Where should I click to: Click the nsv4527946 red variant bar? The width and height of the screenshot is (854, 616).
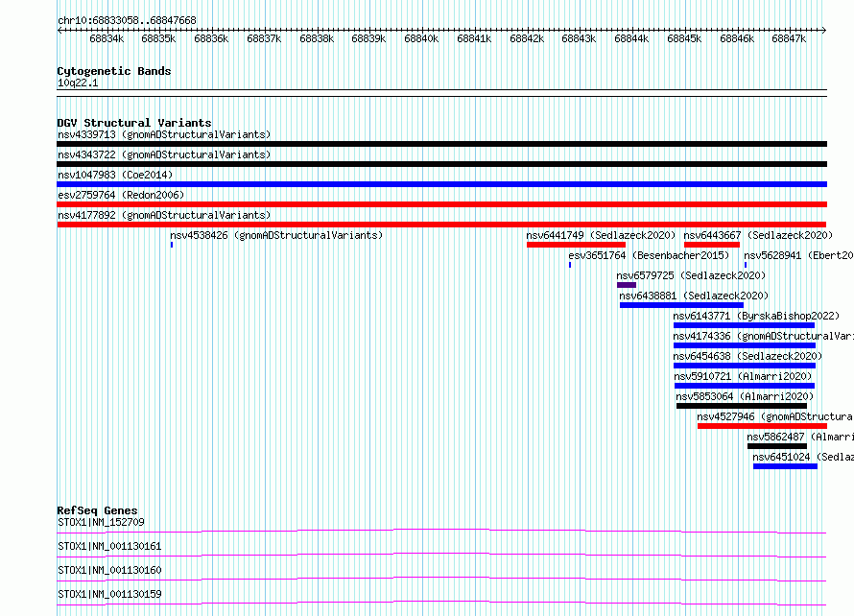pos(762,426)
